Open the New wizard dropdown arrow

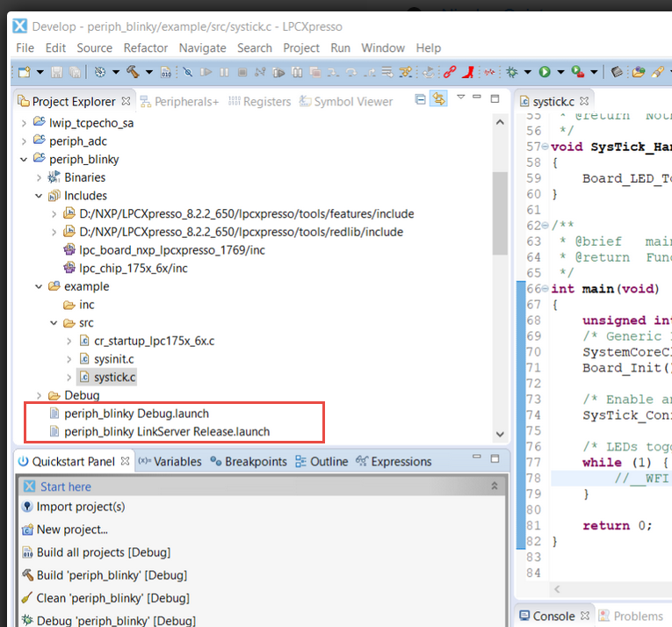point(40,72)
